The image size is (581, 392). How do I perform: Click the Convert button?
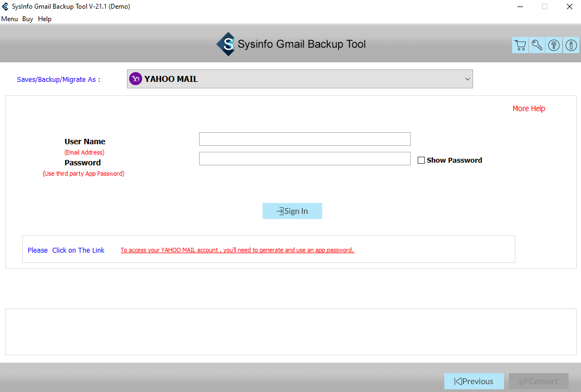[538, 381]
